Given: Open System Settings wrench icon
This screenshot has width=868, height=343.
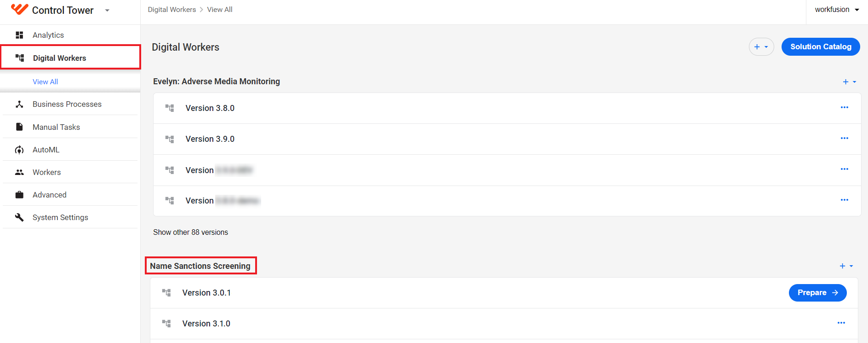Looking at the screenshot, I should tap(19, 217).
